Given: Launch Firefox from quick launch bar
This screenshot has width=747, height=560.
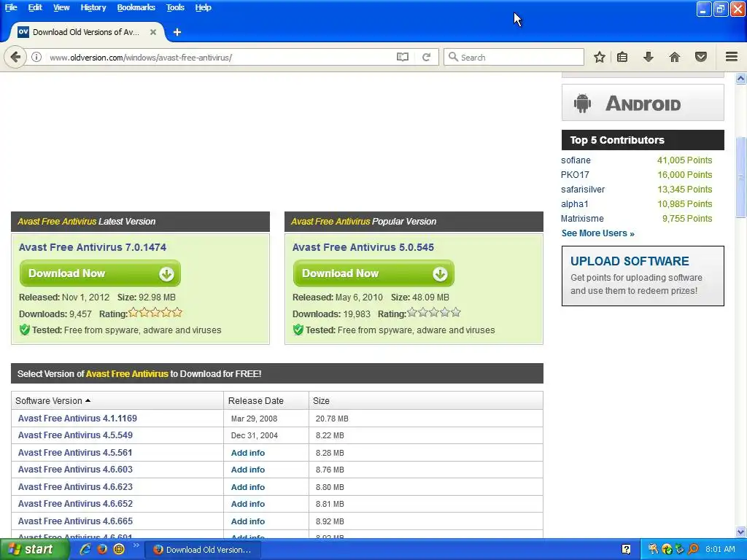Looking at the screenshot, I should (102, 549).
